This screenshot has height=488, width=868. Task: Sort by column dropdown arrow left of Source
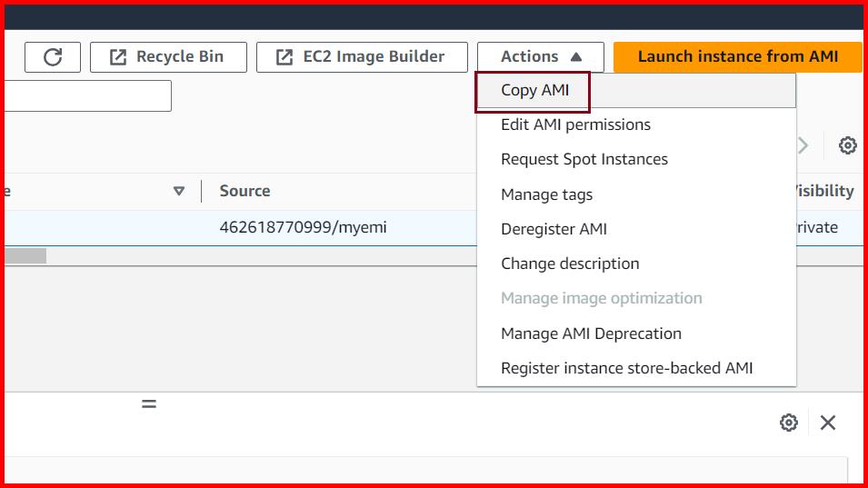[x=178, y=191]
